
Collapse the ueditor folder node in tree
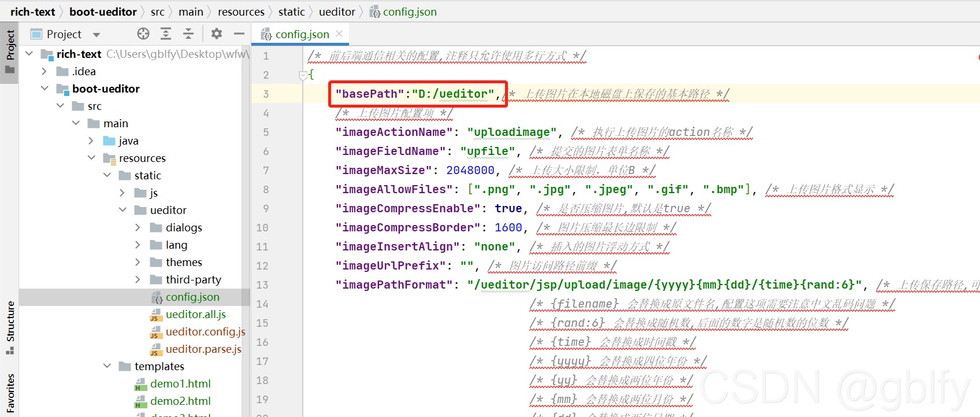pos(122,210)
